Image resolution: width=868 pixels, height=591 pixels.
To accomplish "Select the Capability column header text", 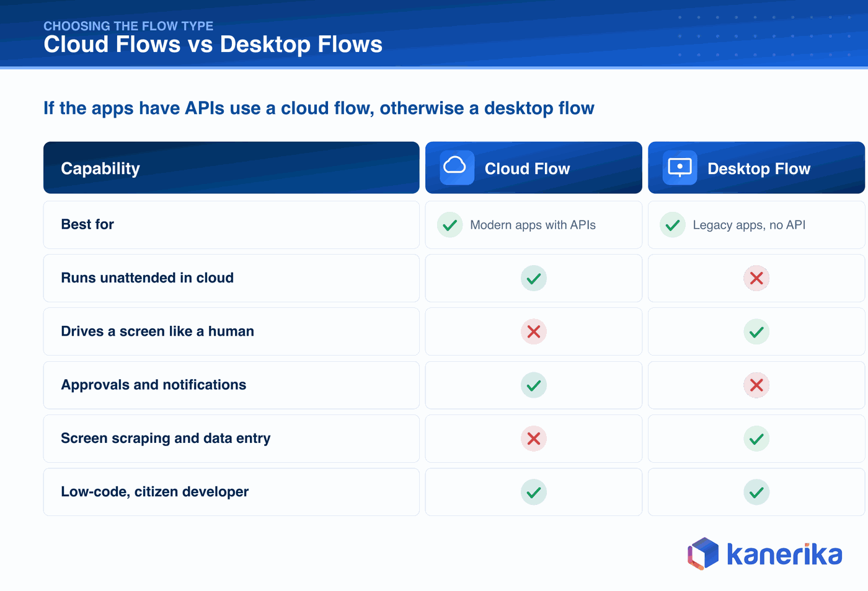I will [x=100, y=169].
